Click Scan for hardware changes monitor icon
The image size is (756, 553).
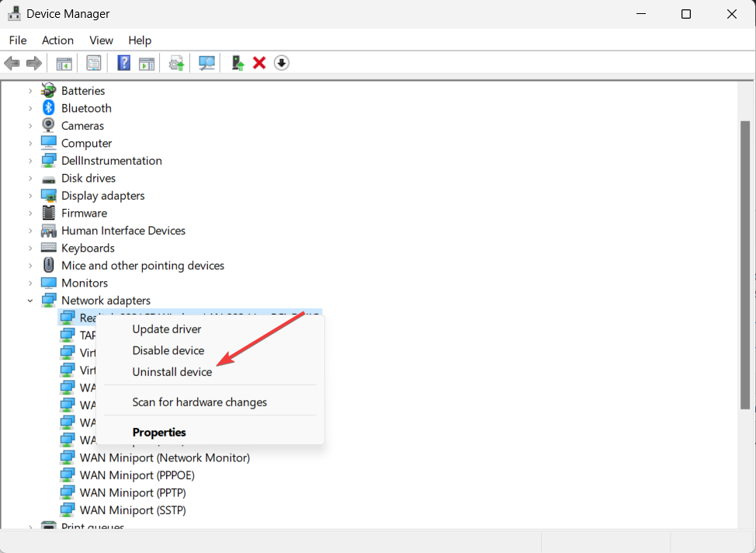(x=206, y=63)
